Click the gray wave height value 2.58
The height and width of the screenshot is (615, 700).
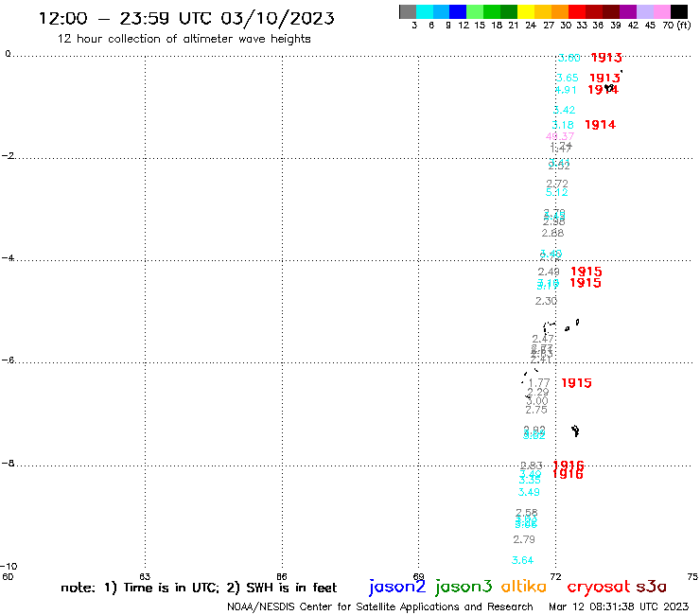click(x=526, y=513)
